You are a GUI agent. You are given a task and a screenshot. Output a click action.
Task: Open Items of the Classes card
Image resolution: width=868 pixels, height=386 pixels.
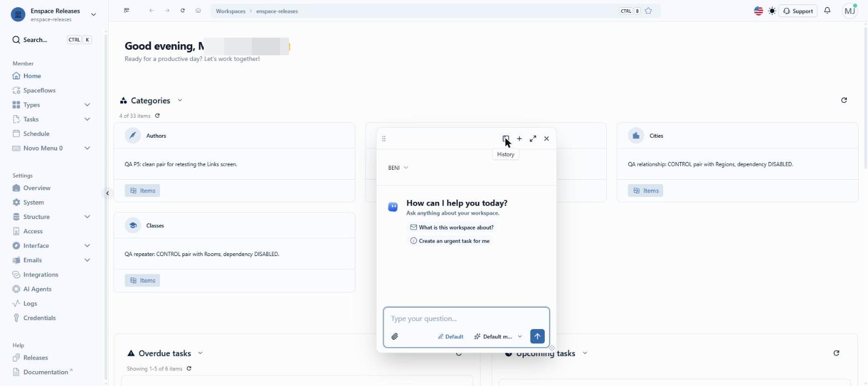(x=142, y=280)
